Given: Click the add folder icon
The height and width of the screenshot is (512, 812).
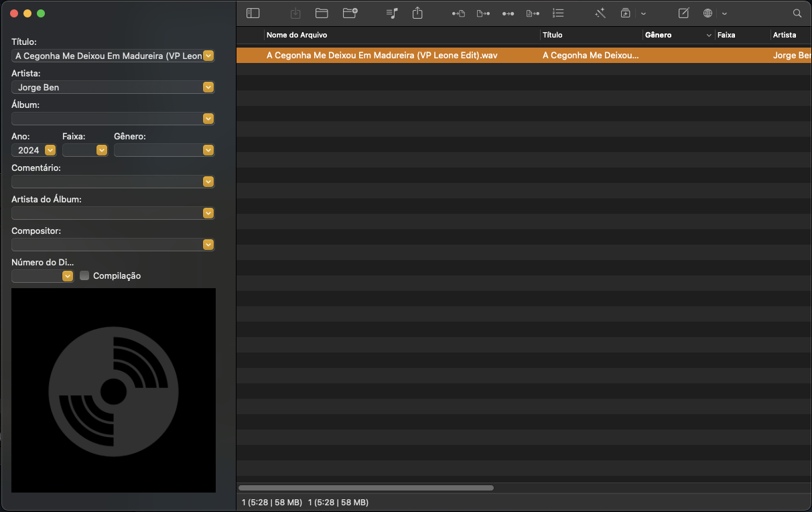Looking at the screenshot, I should 350,13.
